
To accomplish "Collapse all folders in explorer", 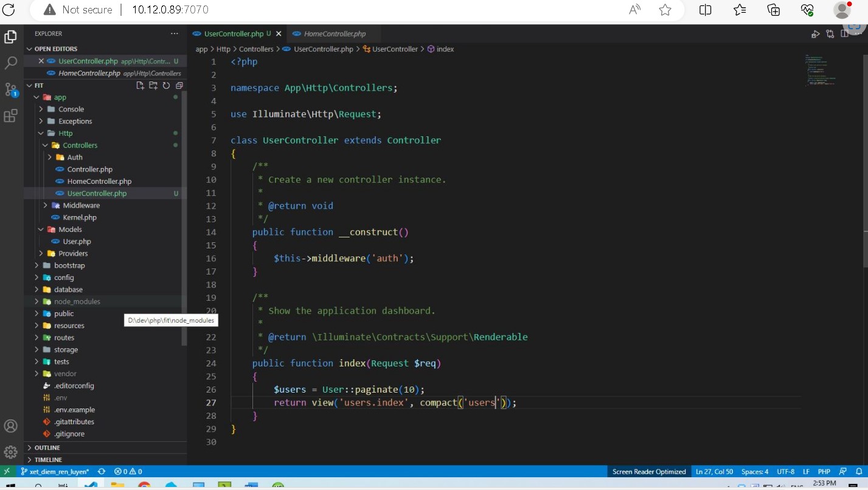I will 179,86.
